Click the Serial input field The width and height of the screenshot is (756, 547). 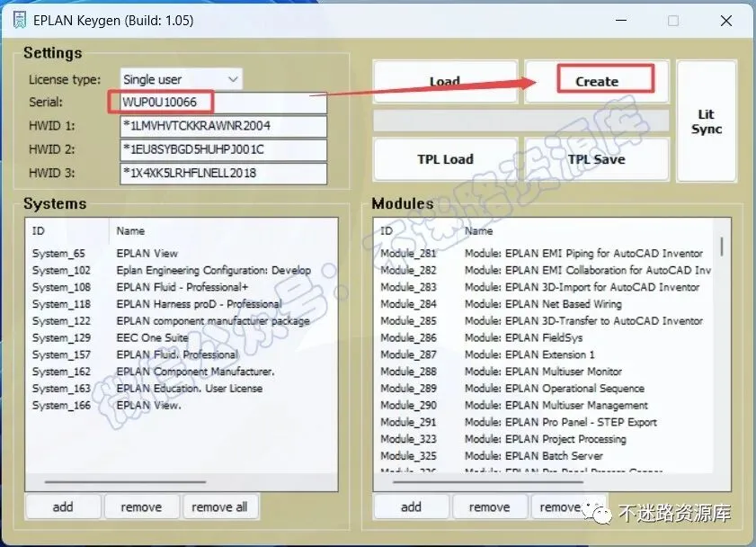223,103
